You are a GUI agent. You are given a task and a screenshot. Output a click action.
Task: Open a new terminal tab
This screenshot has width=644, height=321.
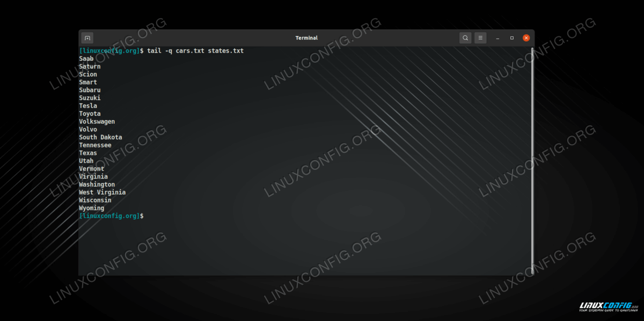point(87,38)
